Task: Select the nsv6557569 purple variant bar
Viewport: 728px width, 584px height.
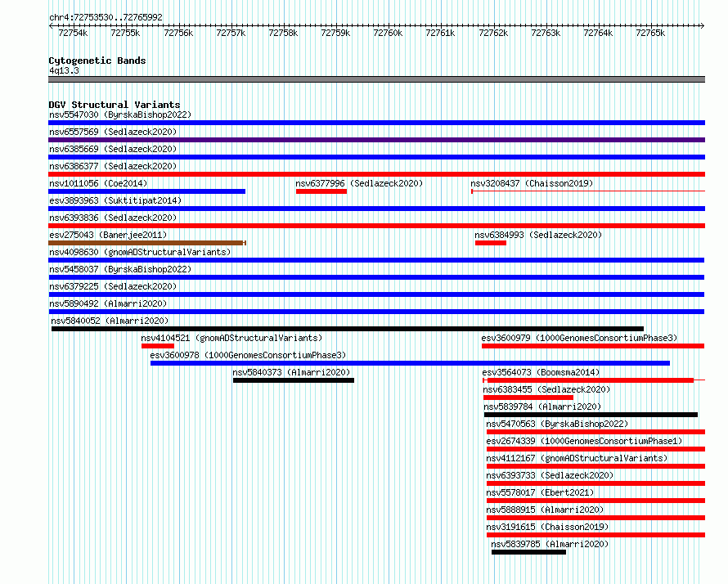Action: [x=376, y=140]
